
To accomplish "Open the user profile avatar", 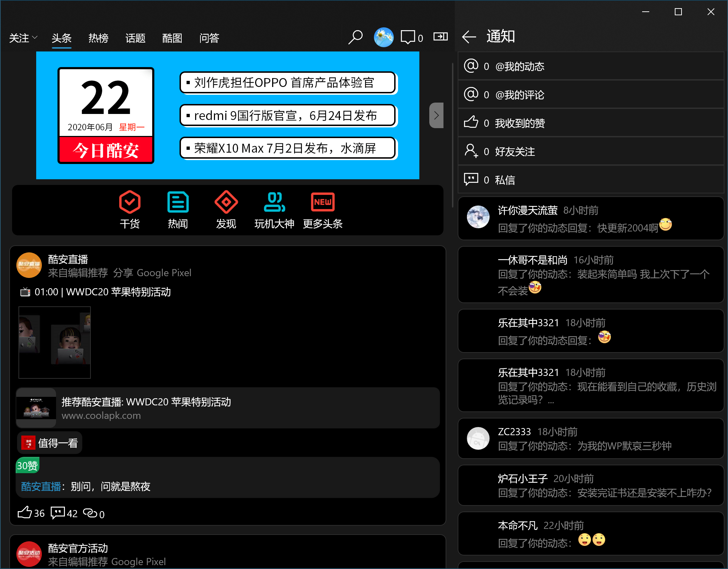I will point(384,37).
